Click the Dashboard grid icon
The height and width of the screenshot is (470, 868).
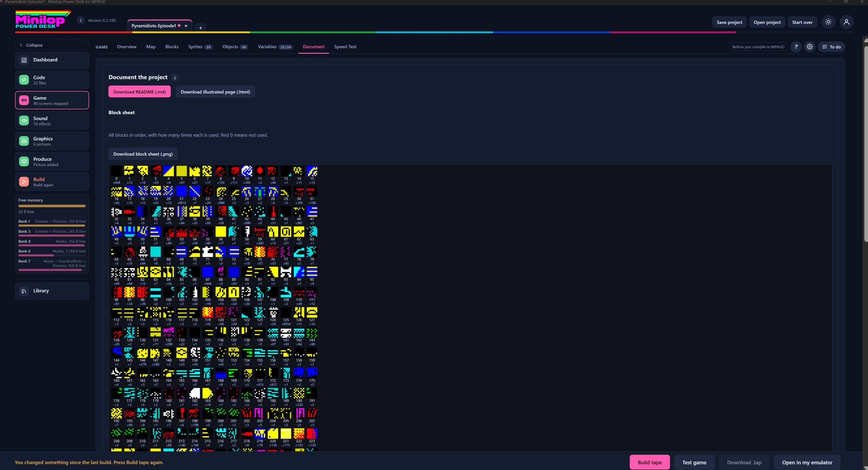coord(24,60)
